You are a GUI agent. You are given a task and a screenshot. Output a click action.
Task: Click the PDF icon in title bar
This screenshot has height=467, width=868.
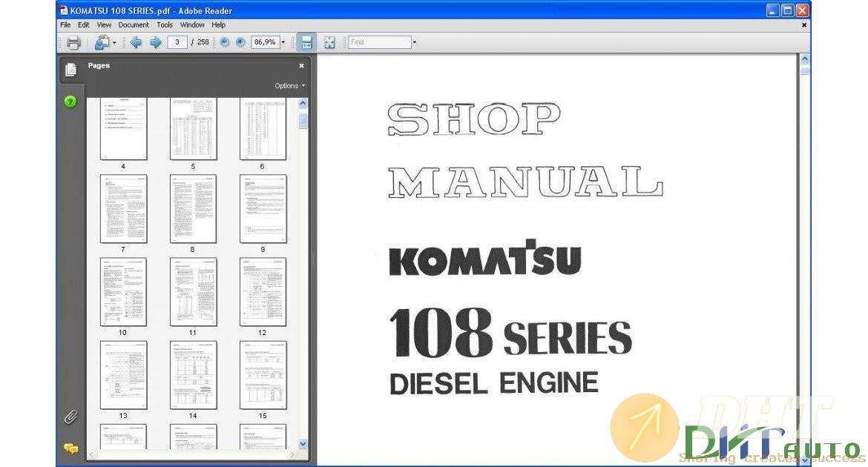tap(64, 10)
